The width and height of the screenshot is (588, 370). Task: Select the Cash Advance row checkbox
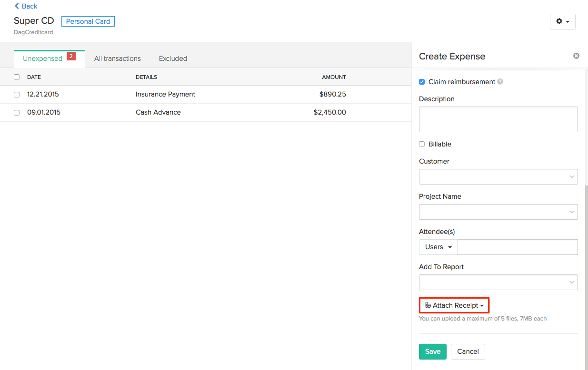[x=17, y=113]
